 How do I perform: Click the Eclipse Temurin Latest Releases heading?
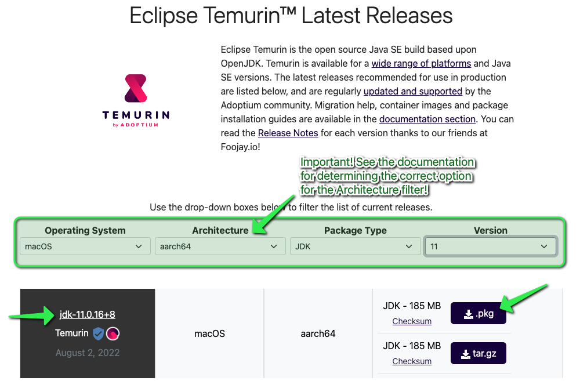tap(291, 16)
